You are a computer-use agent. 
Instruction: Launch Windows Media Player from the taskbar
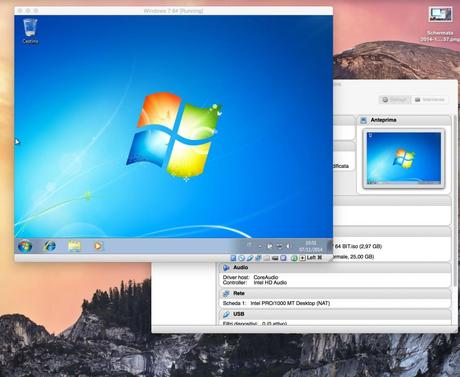pyautogui.click(x=98, y=246)
